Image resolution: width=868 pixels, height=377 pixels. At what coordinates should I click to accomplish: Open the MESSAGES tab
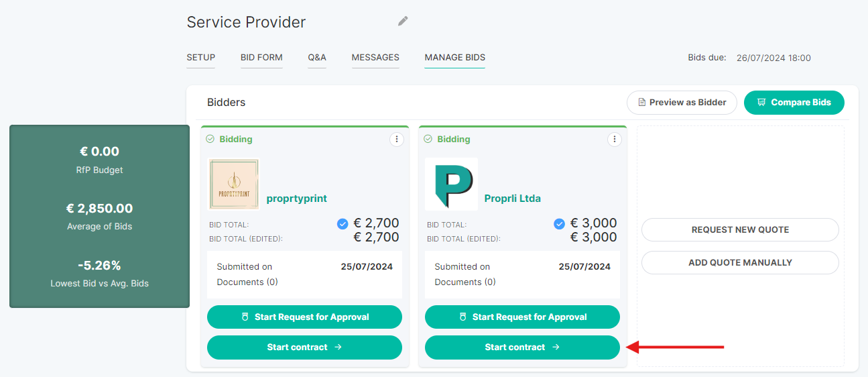click(375, 58)
